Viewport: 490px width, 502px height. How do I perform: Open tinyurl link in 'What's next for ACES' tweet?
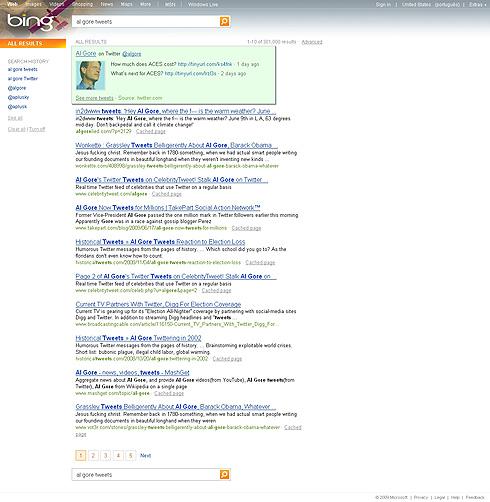coord(190,73)
